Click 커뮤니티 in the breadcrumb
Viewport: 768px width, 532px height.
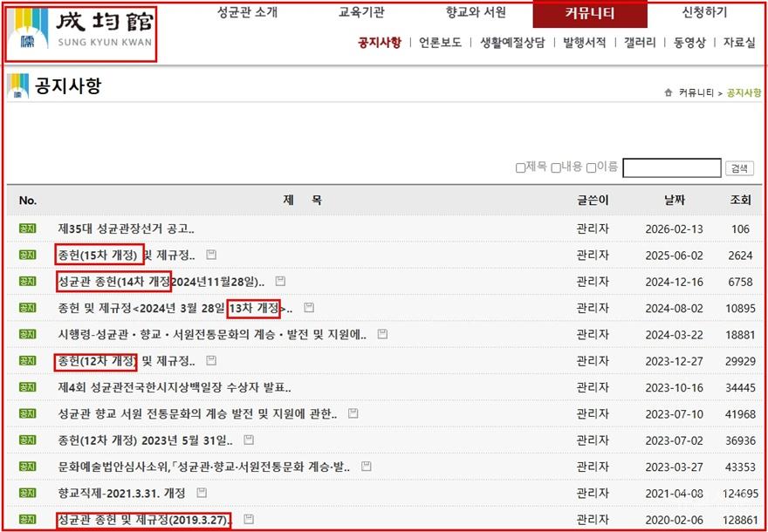click(x=696, y=93)
